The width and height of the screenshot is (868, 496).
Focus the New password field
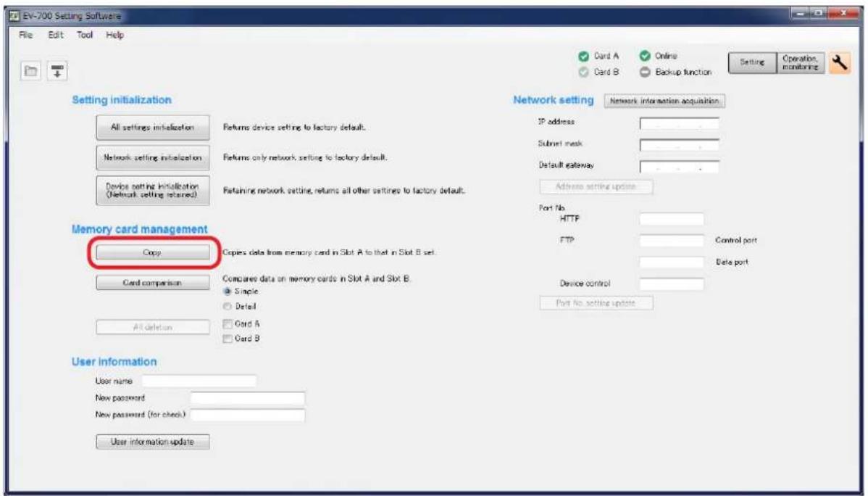click(x=248, y=398)
